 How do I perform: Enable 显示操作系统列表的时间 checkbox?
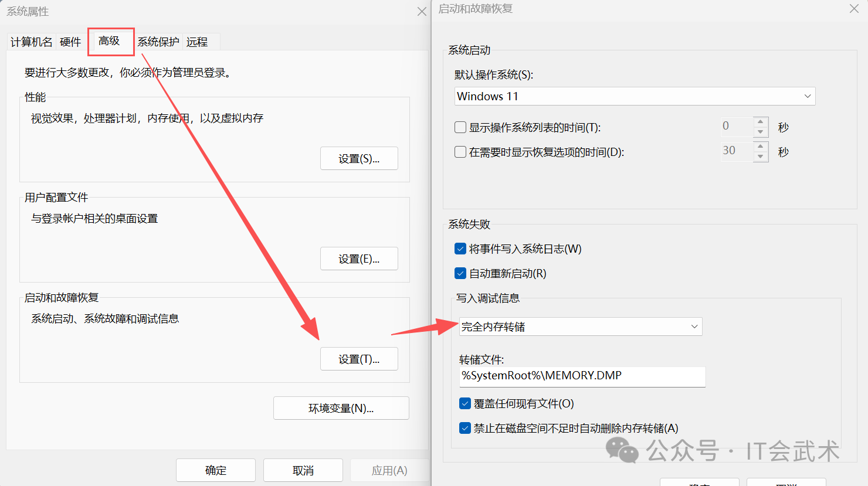tap(460, 127)
